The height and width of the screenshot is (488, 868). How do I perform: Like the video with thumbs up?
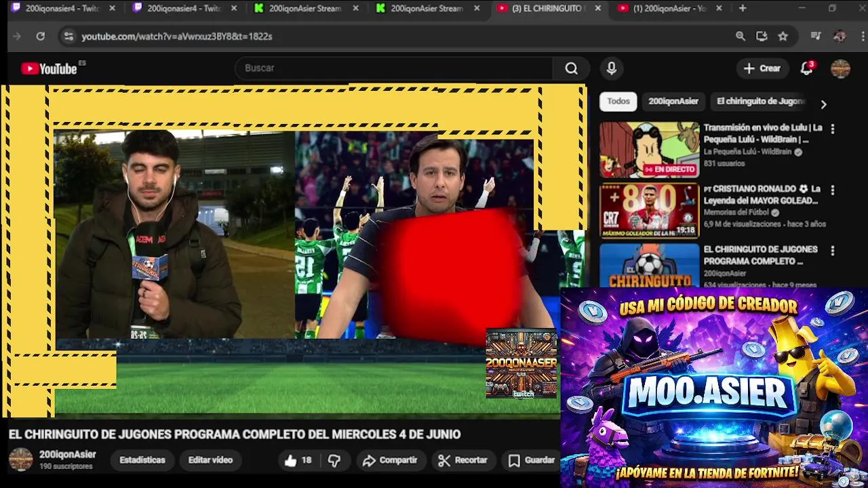[x=298, y=460]
